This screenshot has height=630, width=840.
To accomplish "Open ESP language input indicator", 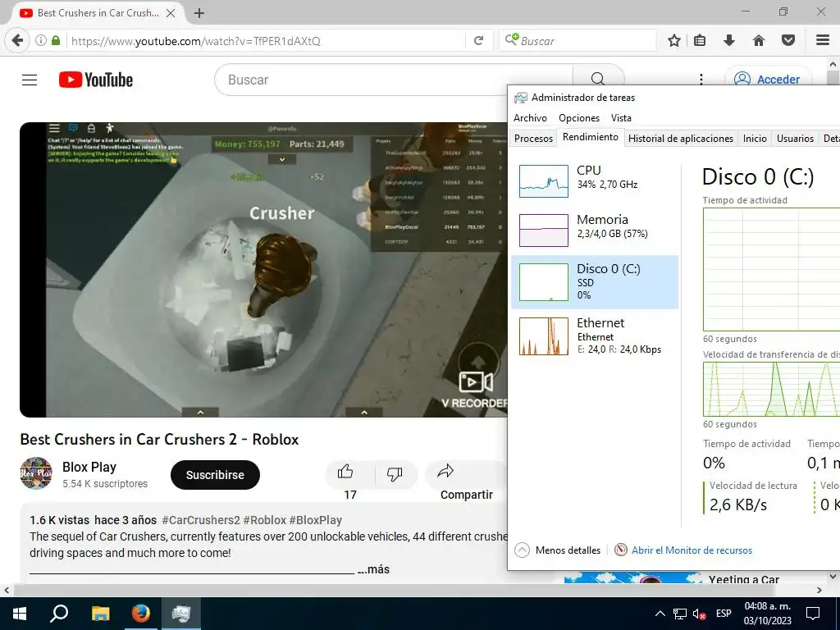I will point(724,614).
